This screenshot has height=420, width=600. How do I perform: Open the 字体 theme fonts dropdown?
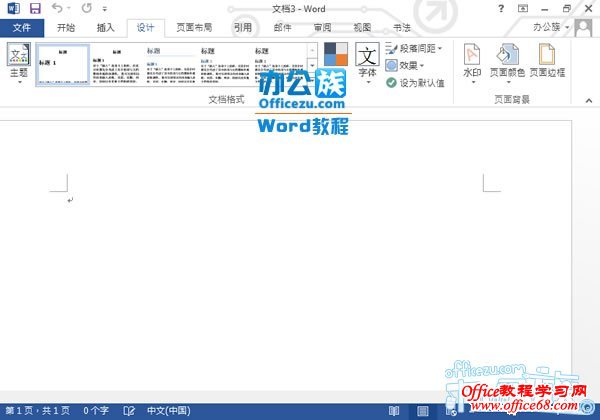tap(367, 63)
